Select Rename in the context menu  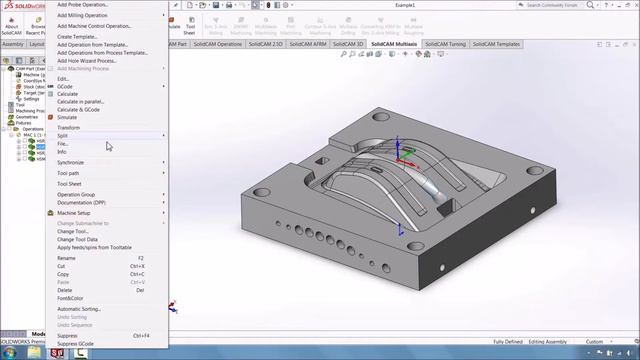coord(66,258)
